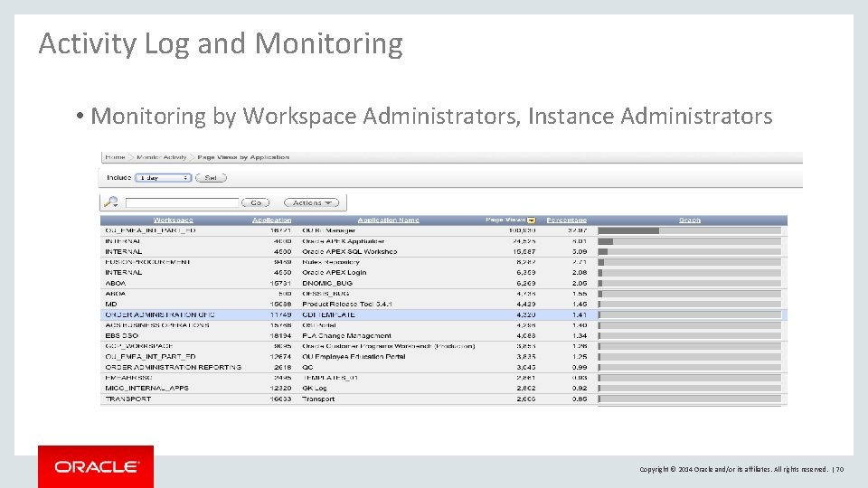Click application ID 16633
Screen dimensions: 868x488
[x=280, y=399]
